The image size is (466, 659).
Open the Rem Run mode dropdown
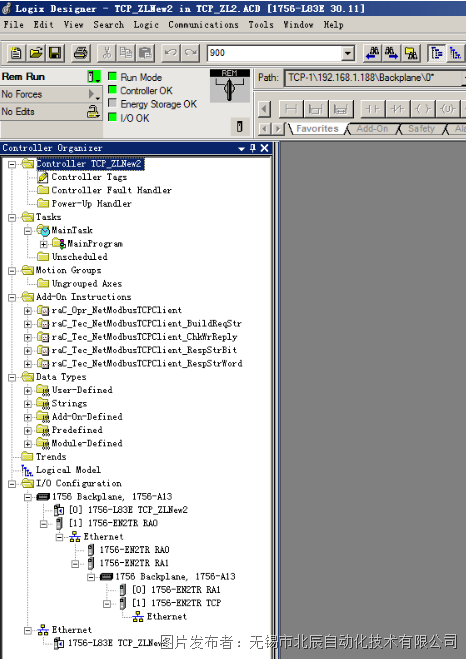click(x=94, y=77)
